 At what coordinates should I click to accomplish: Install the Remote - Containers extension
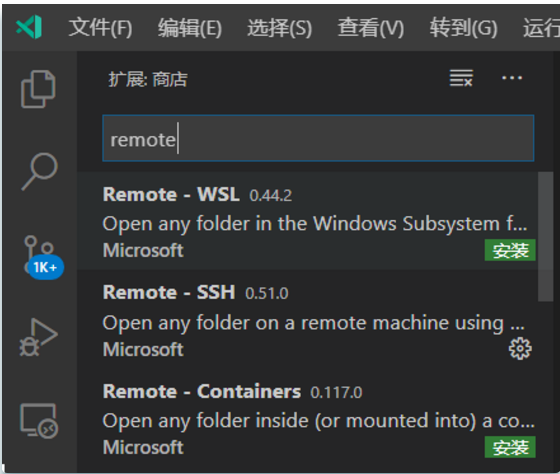point(510,447)
